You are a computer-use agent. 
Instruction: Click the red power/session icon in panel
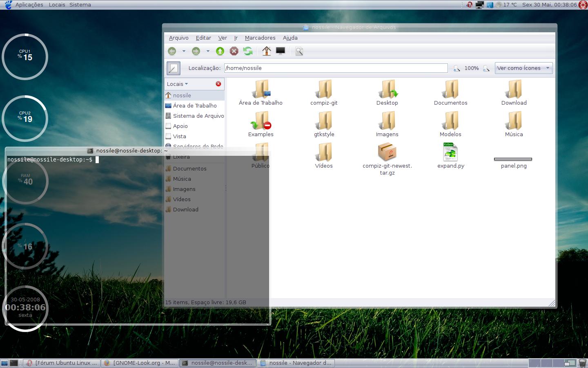583,5
